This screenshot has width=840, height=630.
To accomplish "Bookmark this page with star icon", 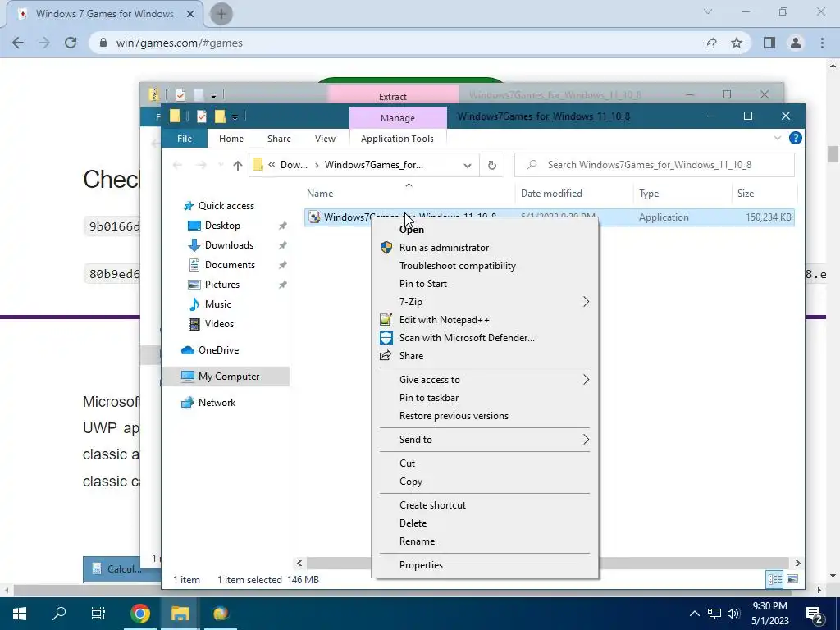I will 737,43.
